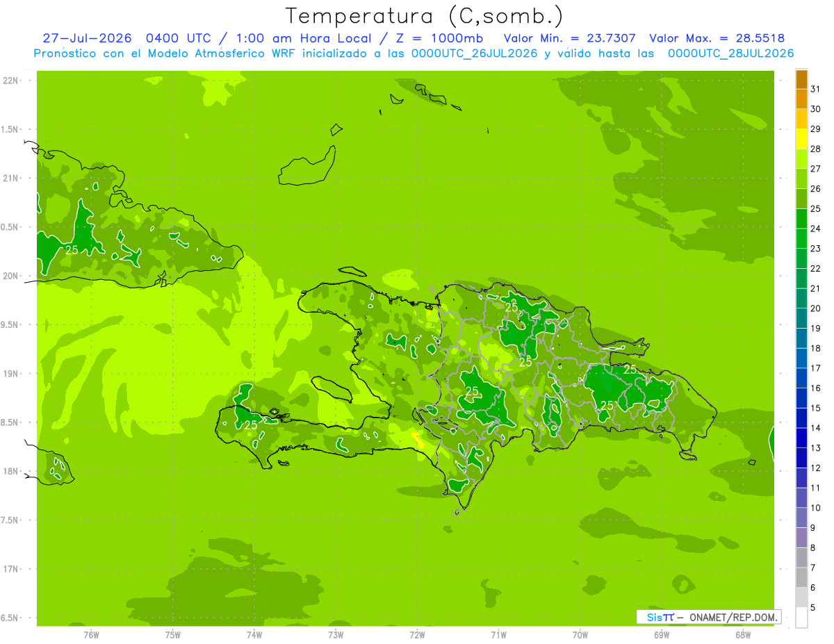Screen dimensions: 834x644
Task: Click the "22N" latitude label
Action: tap(10, 80)
